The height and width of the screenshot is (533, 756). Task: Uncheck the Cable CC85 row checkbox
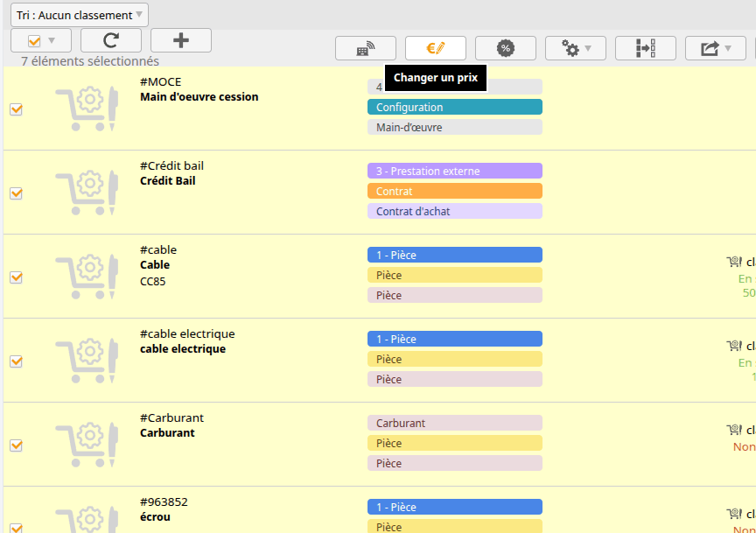coord(17,277)
